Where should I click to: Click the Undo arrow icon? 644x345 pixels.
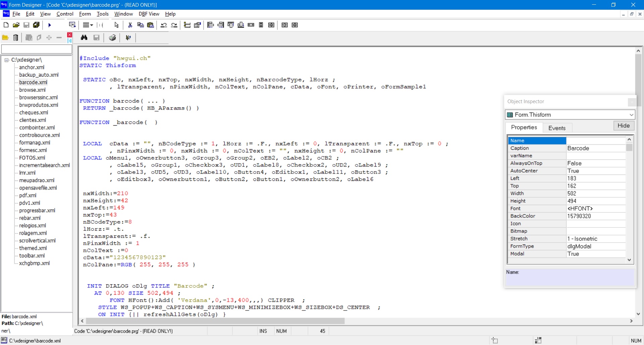pos(164,25)
